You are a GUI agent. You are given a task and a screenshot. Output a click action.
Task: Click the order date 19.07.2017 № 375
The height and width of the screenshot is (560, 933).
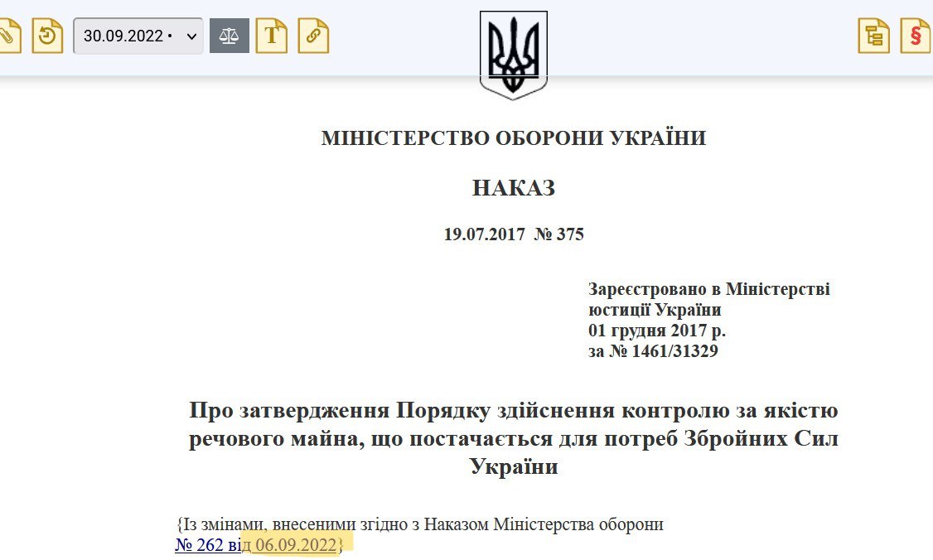click(x=514, y=234)
